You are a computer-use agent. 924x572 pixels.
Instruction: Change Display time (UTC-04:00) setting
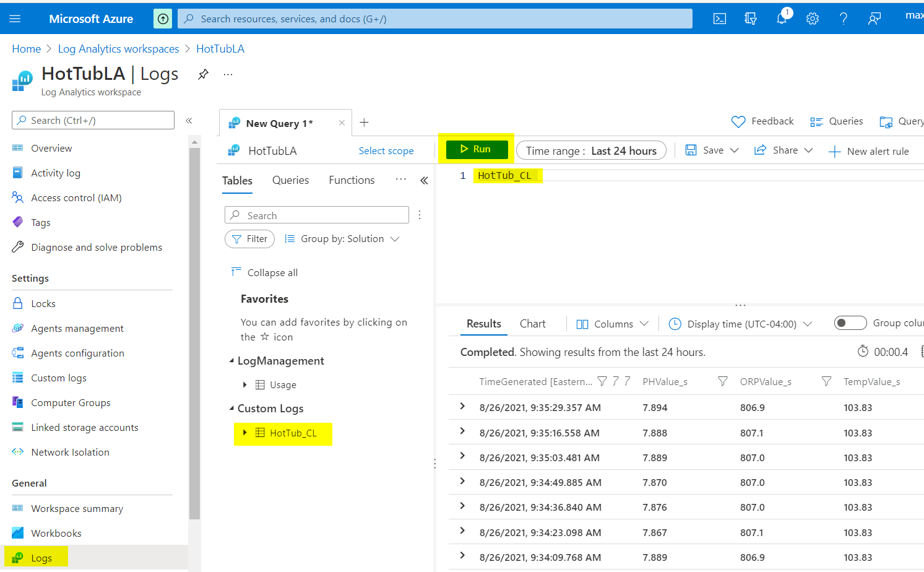(x=741, y=324)
